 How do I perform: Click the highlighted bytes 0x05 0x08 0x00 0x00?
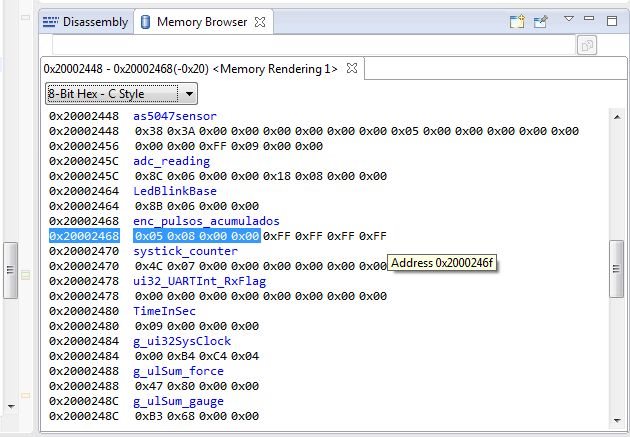coord(197,236)
